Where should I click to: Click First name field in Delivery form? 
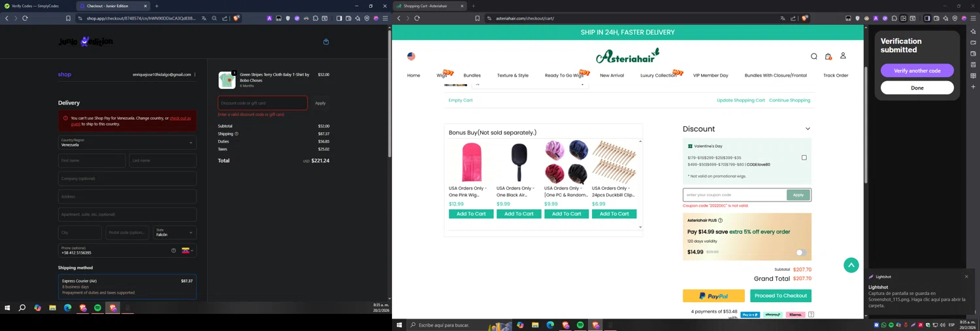pyautogui.click(x=91, y=160)
